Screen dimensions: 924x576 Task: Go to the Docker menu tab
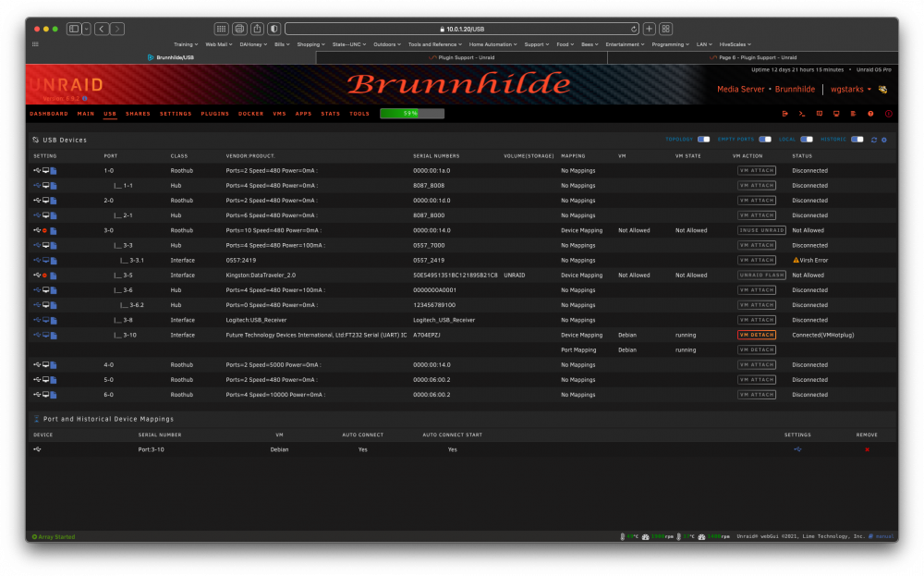[x=250, y=114]
